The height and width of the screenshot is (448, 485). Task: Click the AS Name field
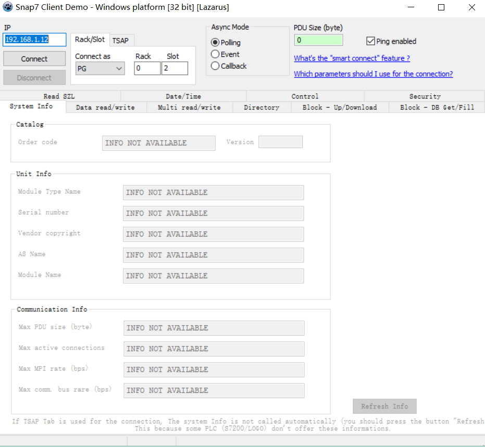pos(214,255)
